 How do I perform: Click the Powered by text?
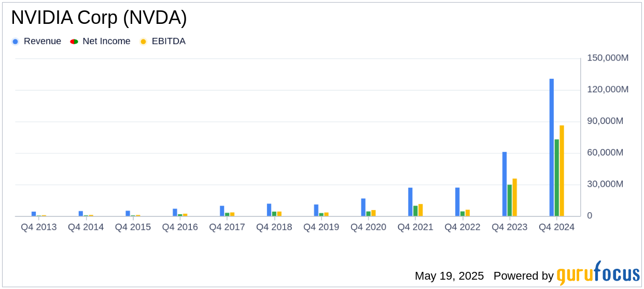pyautogui.click(x=524, y=276)
